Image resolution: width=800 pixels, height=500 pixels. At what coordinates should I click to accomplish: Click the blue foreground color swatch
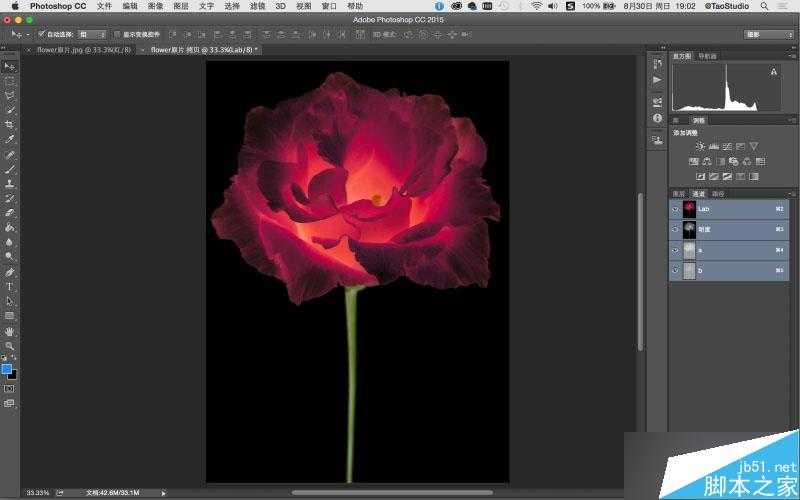coord(7,369)
